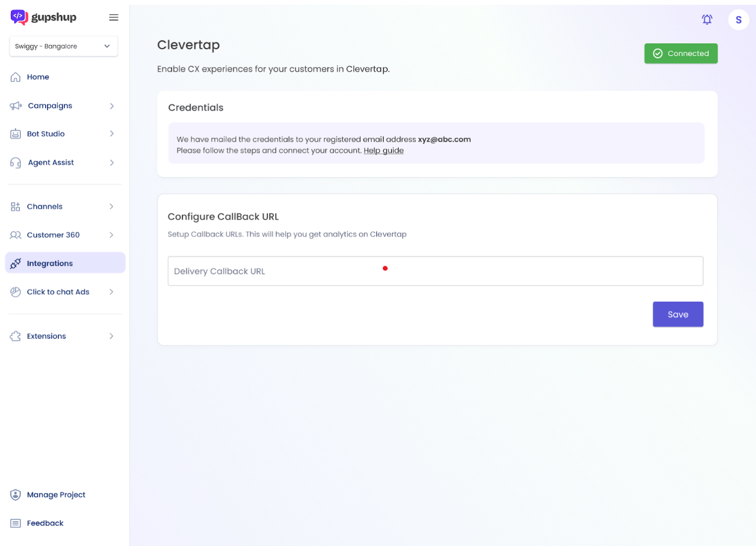Viewport: 756px width, 546px height.
Task: Expand the Campaigns chevron
Action: point(112,105)
